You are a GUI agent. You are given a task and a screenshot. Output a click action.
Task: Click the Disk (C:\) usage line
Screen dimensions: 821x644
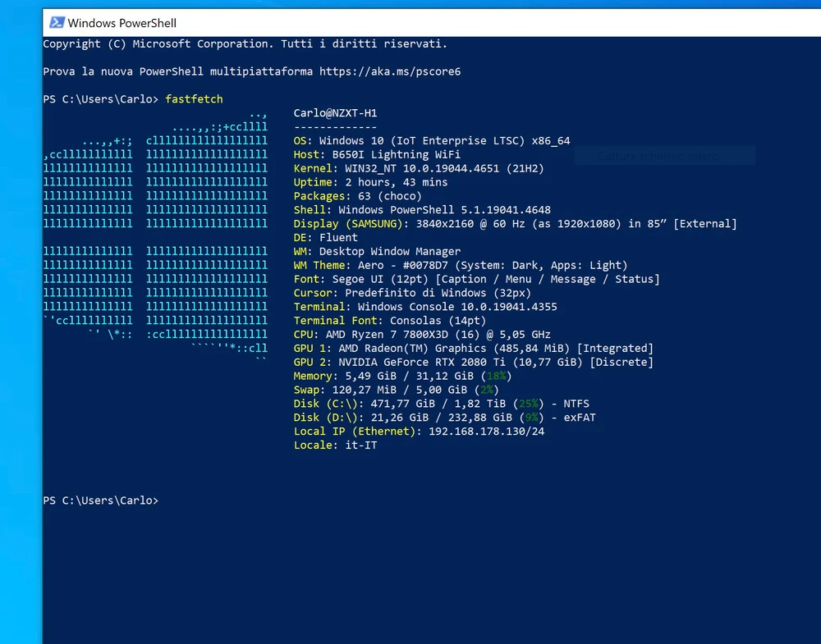[441, 404]
